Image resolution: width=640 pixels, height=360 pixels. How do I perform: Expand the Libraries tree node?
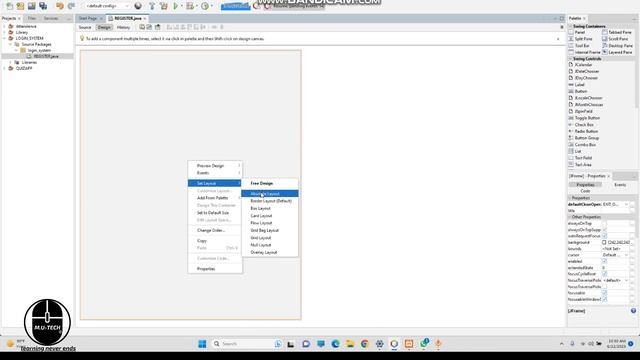(11, 62)
